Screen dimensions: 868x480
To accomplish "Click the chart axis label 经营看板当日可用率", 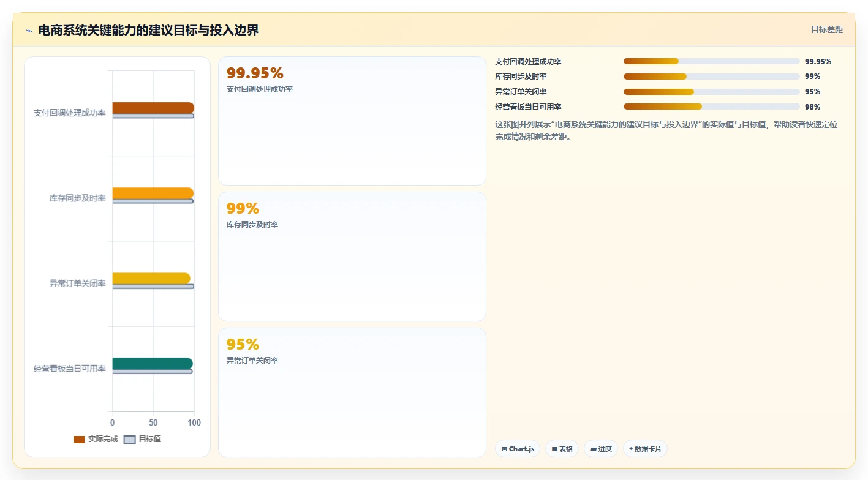I will (x=70, y=369).
